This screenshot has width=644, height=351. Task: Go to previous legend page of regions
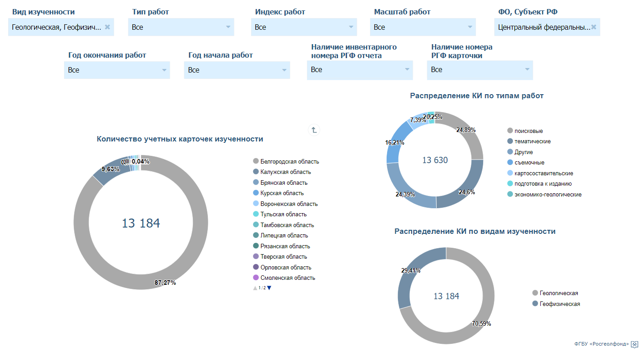255,288
